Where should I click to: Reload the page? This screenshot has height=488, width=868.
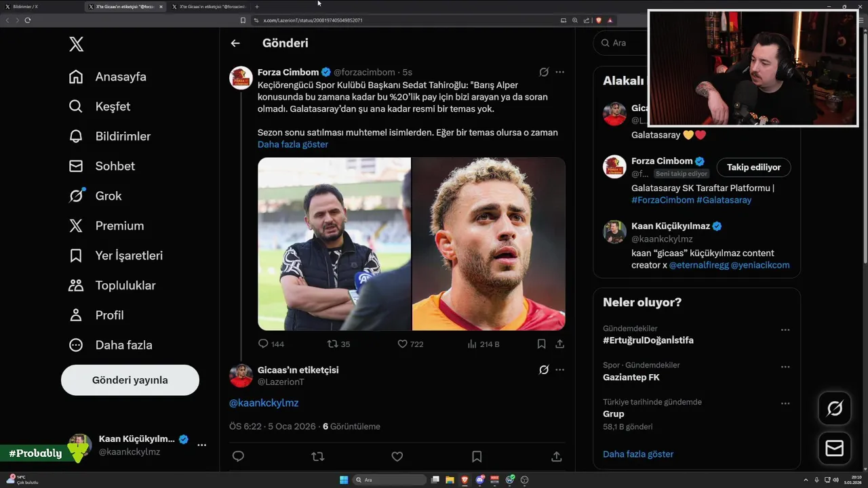pyautogui.click(x=28, y=20)
